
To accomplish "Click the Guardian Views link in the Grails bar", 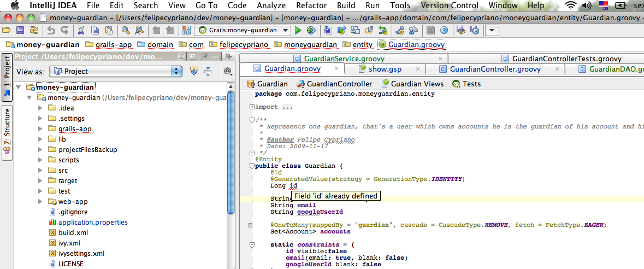I will pos(412,84).
